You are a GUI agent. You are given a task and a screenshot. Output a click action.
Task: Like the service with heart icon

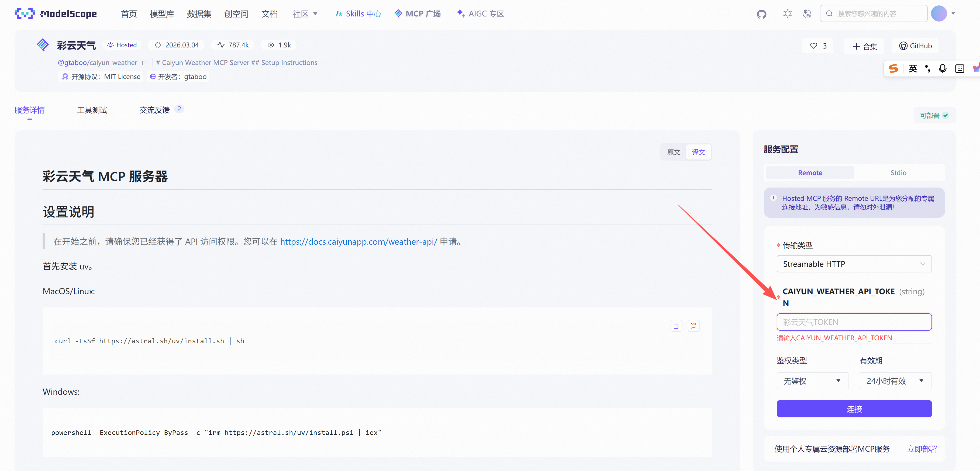[x=814, y=46]
